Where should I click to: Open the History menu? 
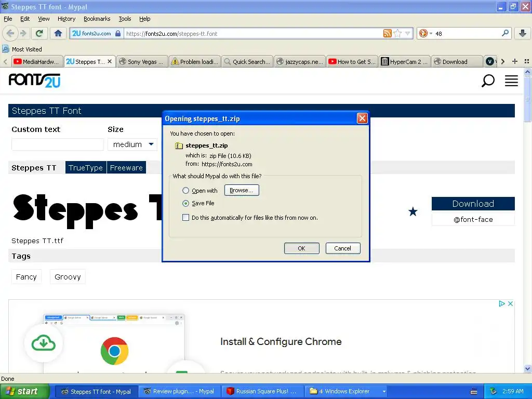point(66,19)
